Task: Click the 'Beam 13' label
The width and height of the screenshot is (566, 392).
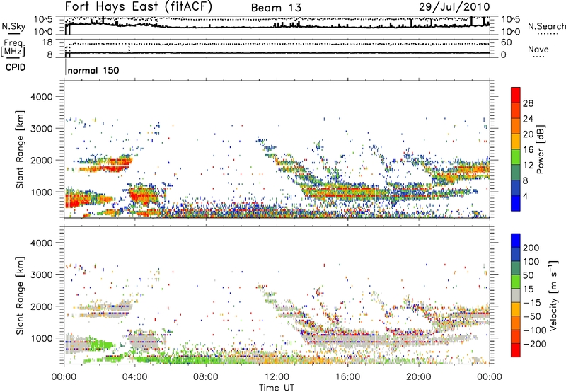Action: click(276, 8)
